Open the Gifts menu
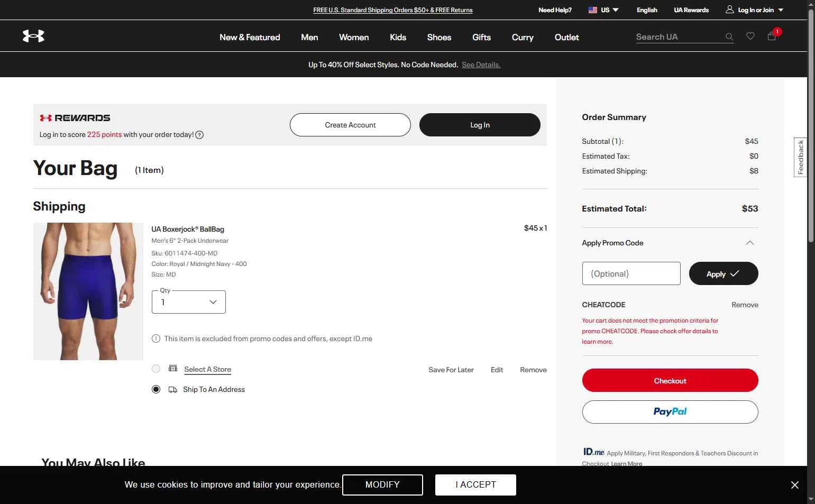815x504 pixels. [481, 37]
